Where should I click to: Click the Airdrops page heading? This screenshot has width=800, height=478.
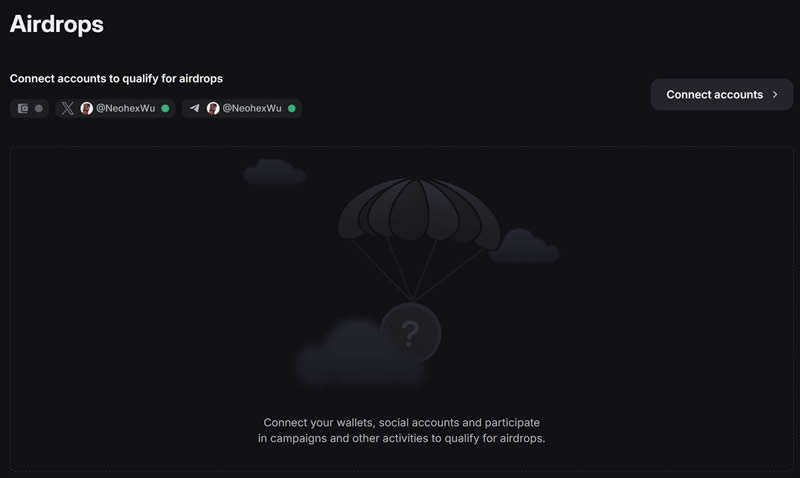pos(57,24)
